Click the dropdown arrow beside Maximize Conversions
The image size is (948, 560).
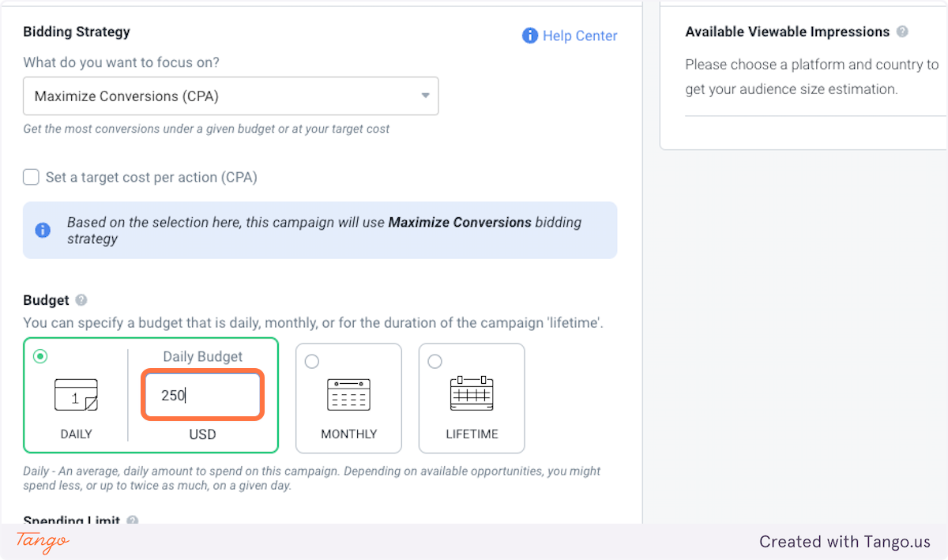425,96
